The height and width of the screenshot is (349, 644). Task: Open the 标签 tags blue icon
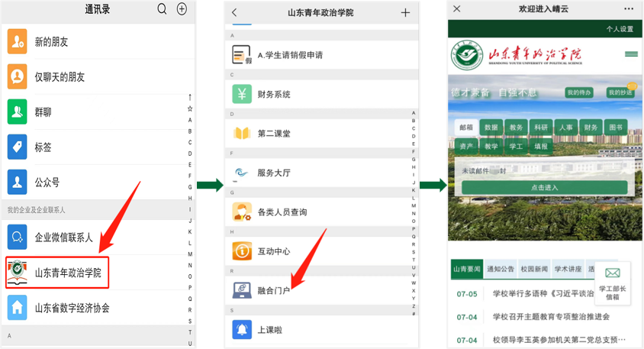click(18, 147)
